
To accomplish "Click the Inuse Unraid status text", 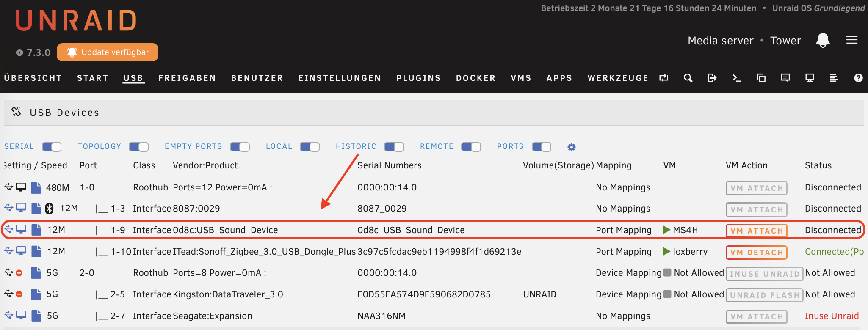I will coord(832,316).
